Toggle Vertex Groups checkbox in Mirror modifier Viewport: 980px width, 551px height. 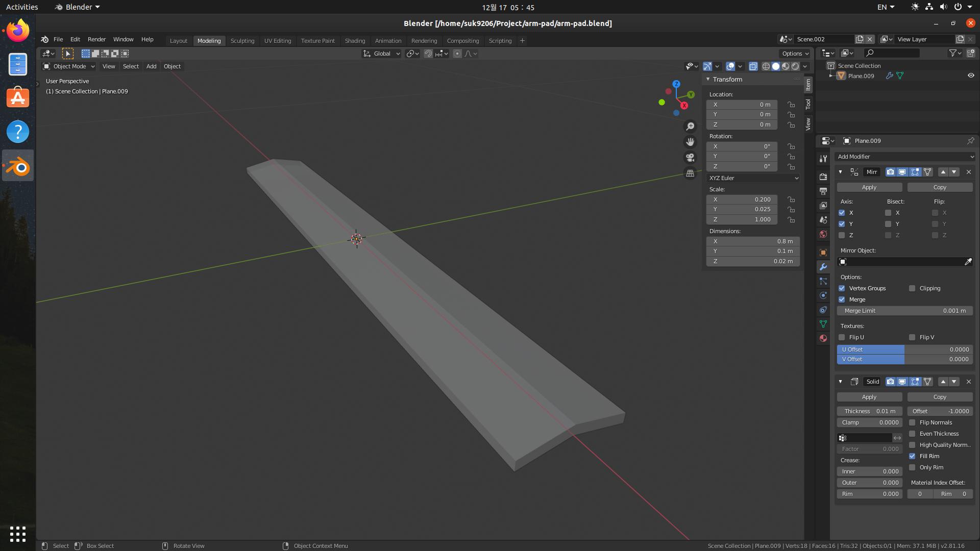841,288
